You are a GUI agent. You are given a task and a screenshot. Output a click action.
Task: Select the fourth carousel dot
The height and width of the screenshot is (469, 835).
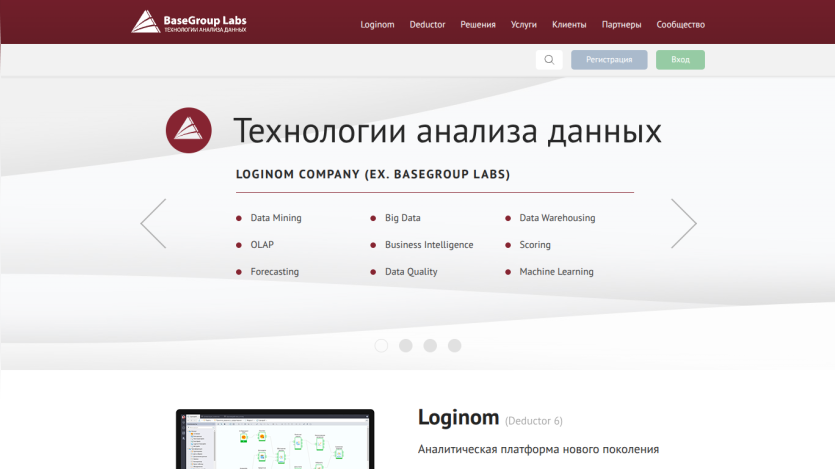point(454,345)
